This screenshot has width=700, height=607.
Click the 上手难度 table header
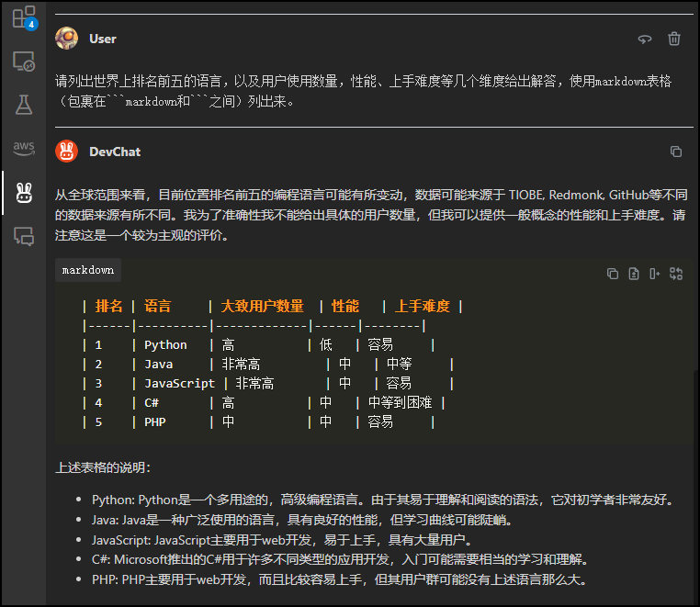tap(422, 306)
